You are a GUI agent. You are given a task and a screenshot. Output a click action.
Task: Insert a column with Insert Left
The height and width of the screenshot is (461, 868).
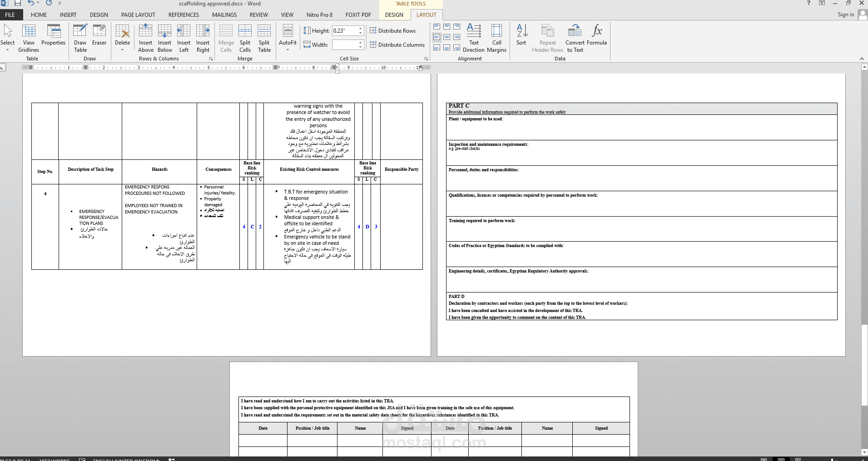click(x=184, y=39)
